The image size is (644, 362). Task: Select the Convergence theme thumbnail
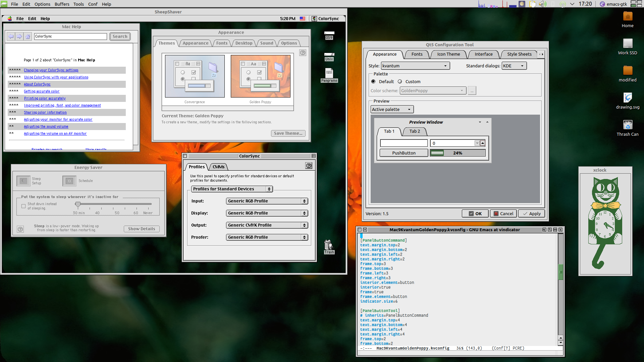pyautogui.click(x=195, y=76)
